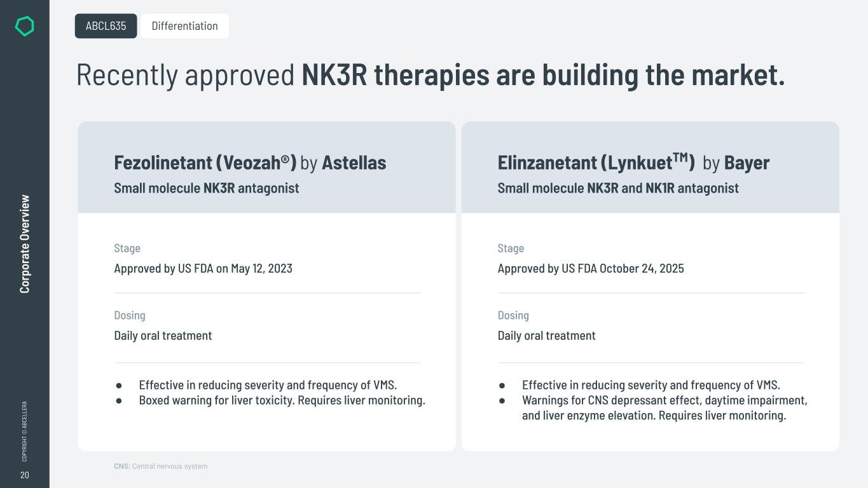
Task: Click the slide title about NK3R therapies
Action: [x=430, y=75]
